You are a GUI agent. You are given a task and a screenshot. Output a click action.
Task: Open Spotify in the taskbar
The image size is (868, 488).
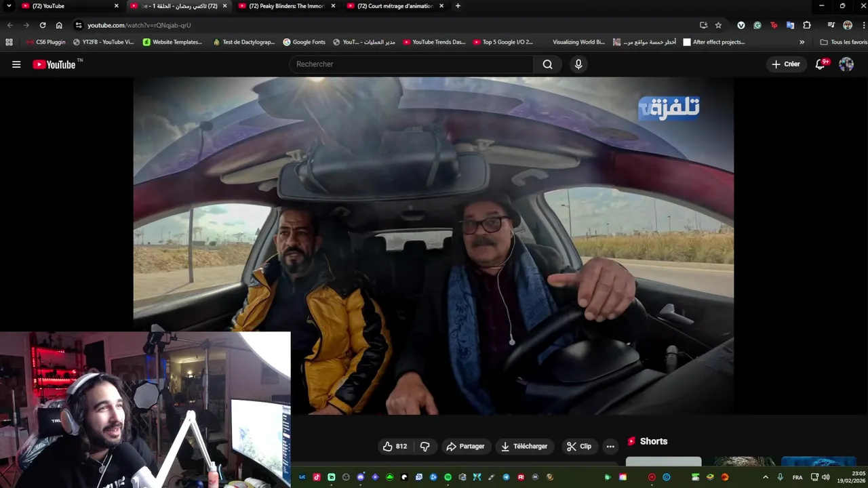tap(448, 477)
